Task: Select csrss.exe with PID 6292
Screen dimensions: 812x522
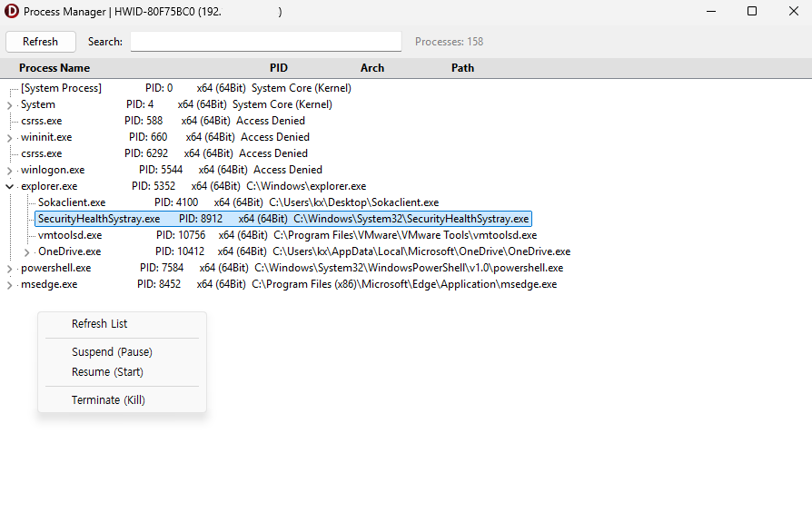Action: click(x=164, y=153)
